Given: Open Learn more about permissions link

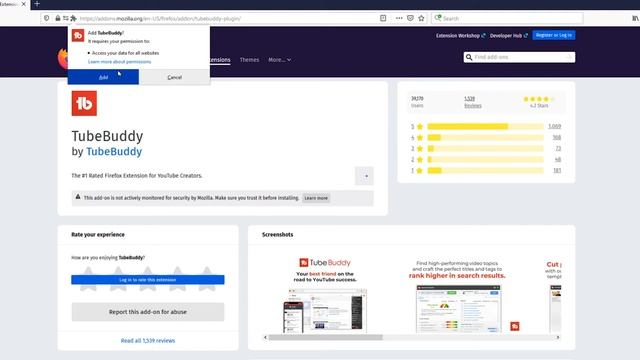Looking at the screenshot, I should tap(119, 62).
